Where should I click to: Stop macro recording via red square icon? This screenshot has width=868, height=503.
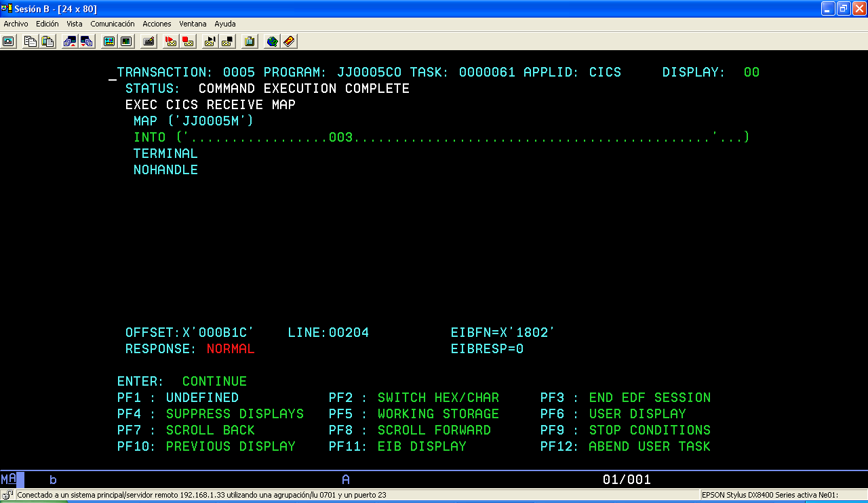[186, 41]
